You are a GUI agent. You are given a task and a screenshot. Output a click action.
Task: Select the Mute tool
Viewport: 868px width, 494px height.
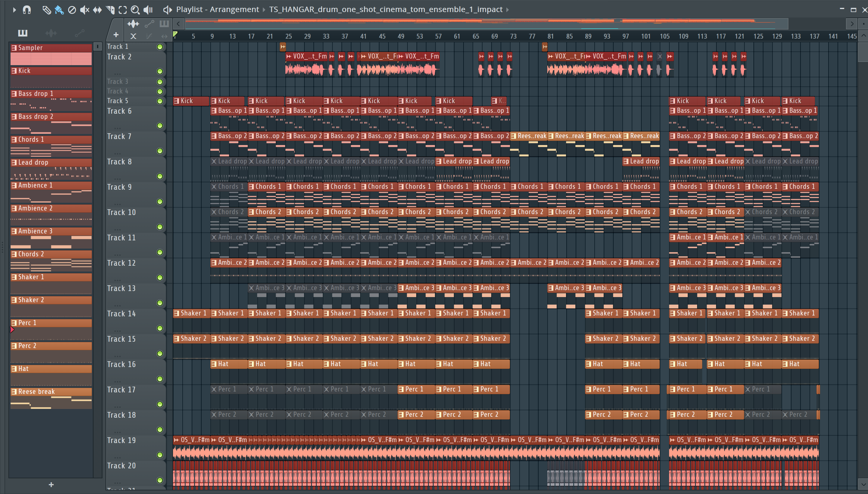pos(84,10)
